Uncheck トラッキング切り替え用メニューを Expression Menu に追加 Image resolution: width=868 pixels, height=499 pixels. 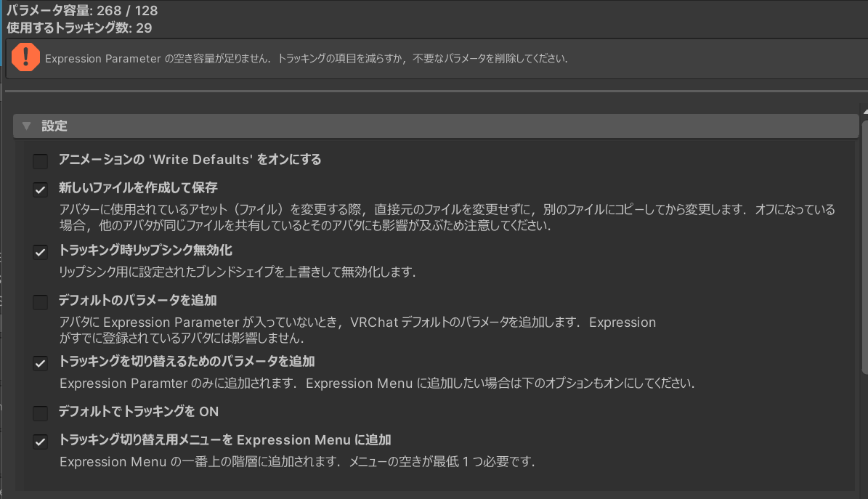click(x=41, y=442)
